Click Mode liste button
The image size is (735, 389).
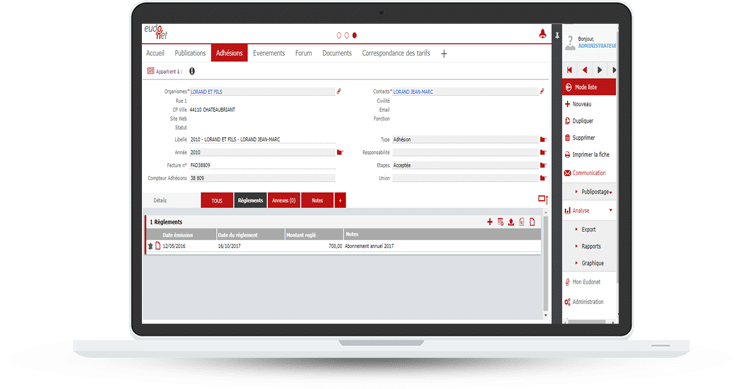(589, 87)
